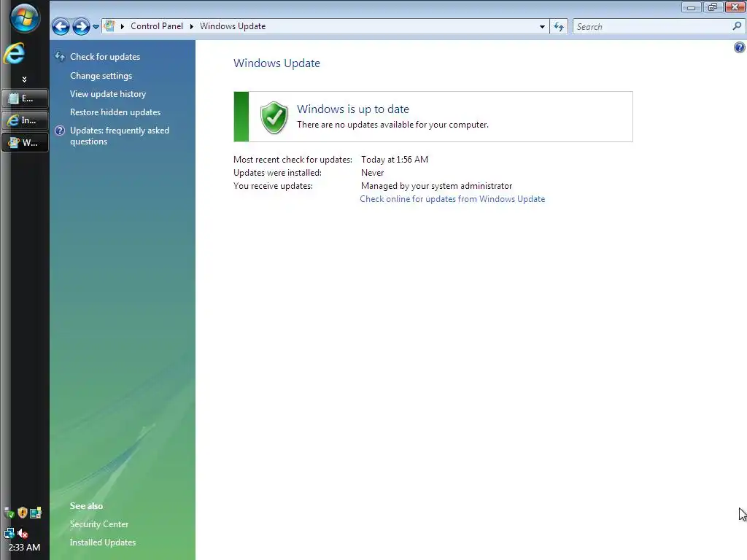
Task: Click Control Panel in the breadcrumb
Action: pos(157,26)
